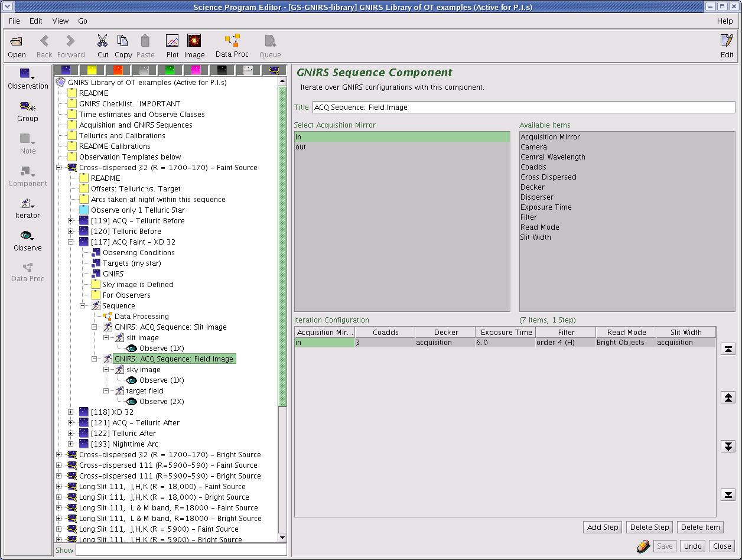Viewport: 742px width, 560px height.
Task: Open the Go menu
Action: [x=83, y=21]
